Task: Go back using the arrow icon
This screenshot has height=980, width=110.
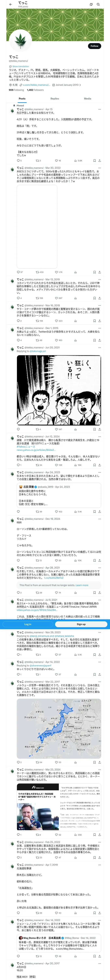Action: point(10,4)
